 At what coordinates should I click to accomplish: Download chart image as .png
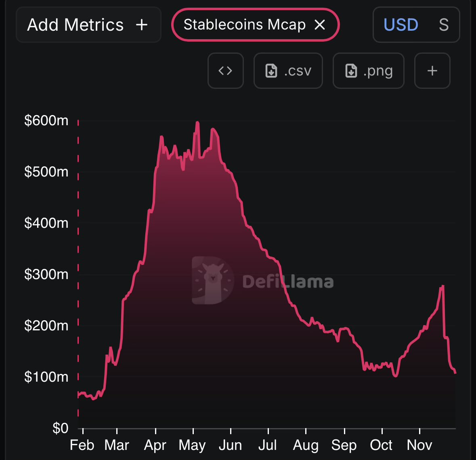pos(368,71)
